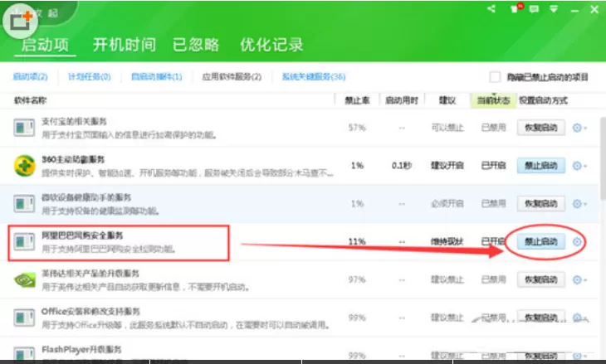Screen dimensions: 606x364
Task: Click the 11% value in 阿里巴巴 row
Action: [x=357, y=241]
